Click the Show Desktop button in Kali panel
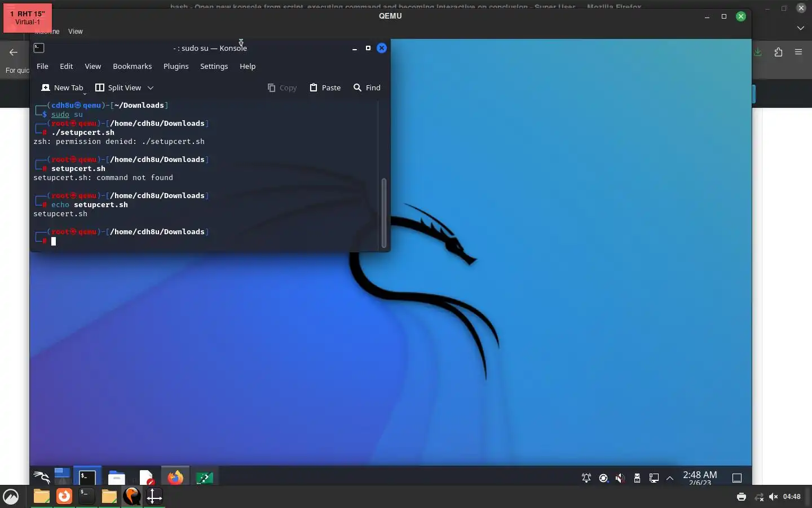 [x=736, y=478]
